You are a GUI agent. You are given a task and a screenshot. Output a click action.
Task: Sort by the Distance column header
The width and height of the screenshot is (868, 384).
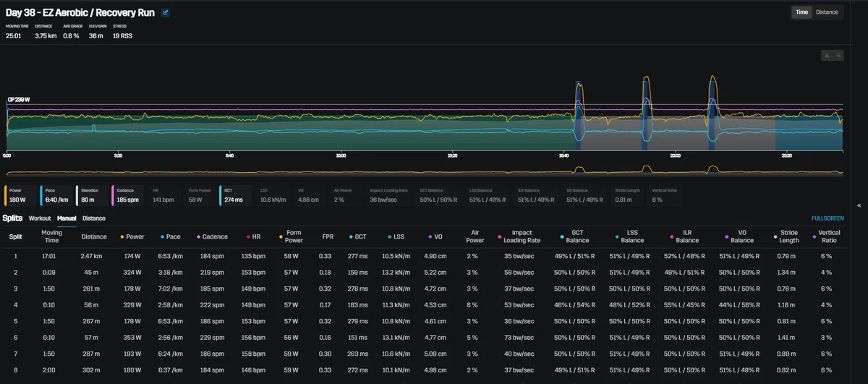[94, 236]
